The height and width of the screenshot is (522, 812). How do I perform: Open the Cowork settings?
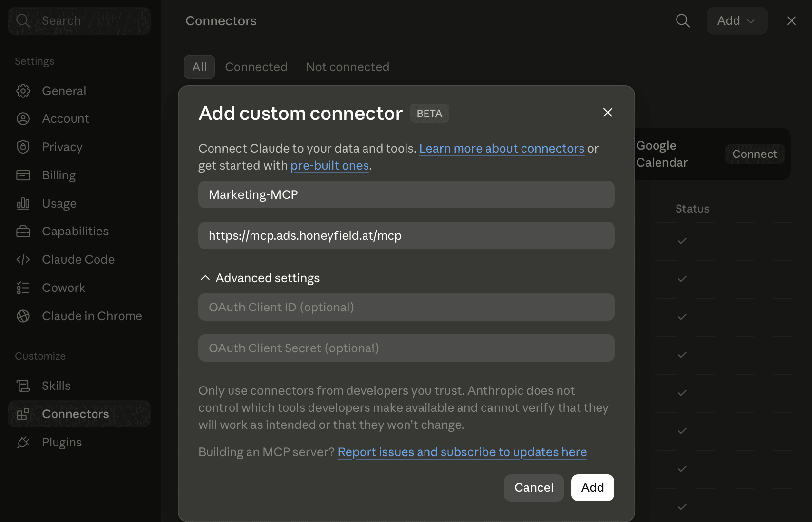point(79,288)
